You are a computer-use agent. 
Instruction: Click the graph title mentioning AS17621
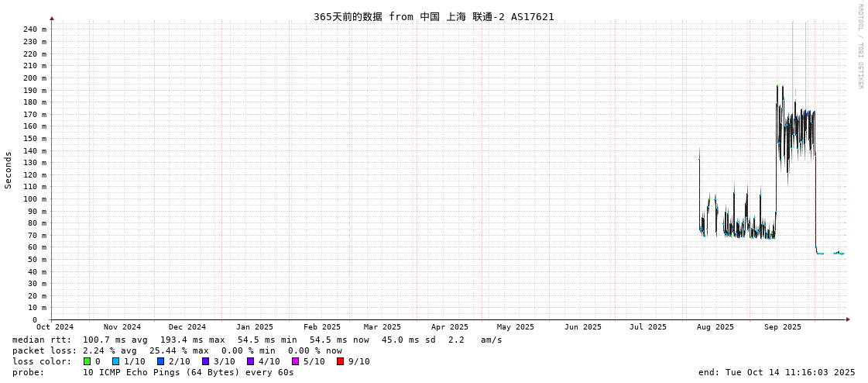tap(434, 16)
